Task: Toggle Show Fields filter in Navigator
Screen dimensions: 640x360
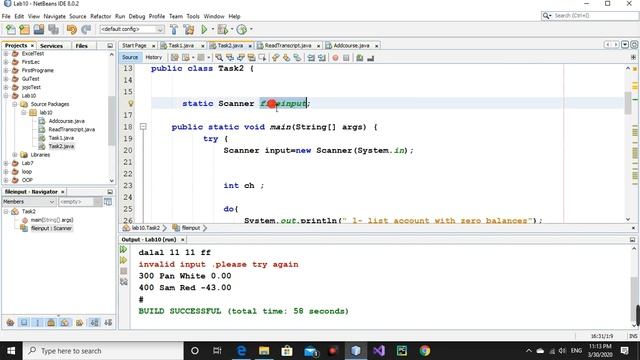Action: click(24, 322)
